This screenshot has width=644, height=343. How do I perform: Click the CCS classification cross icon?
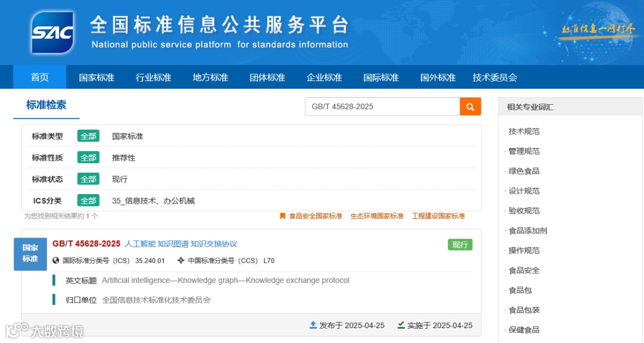point(181,261)
